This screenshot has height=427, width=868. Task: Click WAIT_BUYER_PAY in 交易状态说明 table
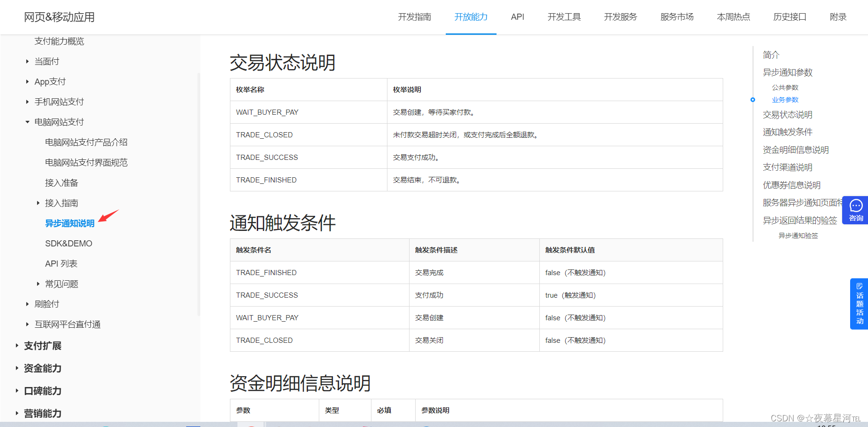click(267, 112)
